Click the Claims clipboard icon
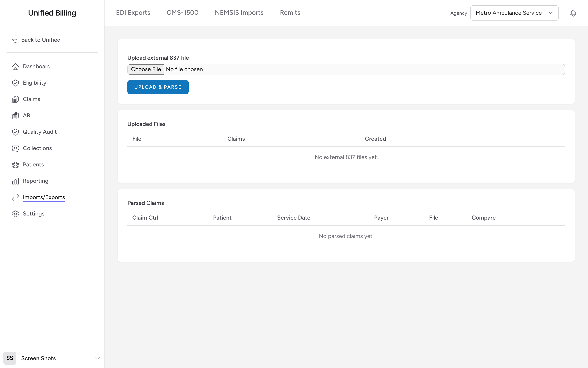 click(x=15, y=99)
